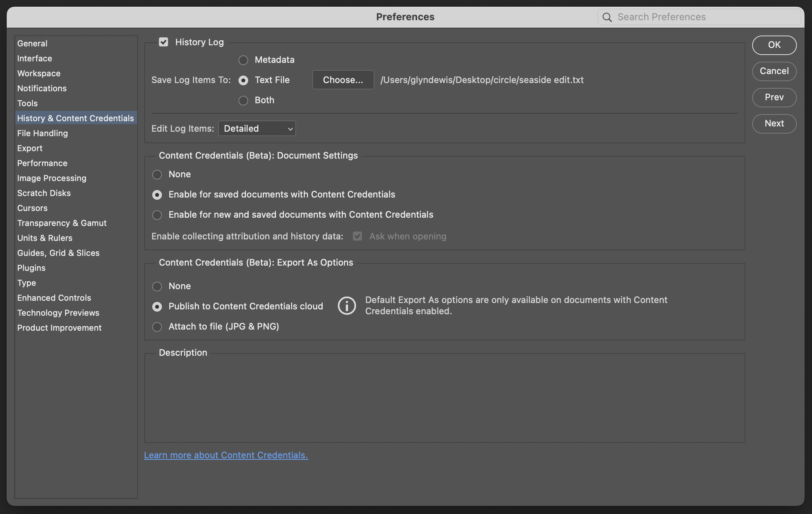Uncheck the History Log checkbox
Viewport: 812px width, 514px height.
point(163,42)
